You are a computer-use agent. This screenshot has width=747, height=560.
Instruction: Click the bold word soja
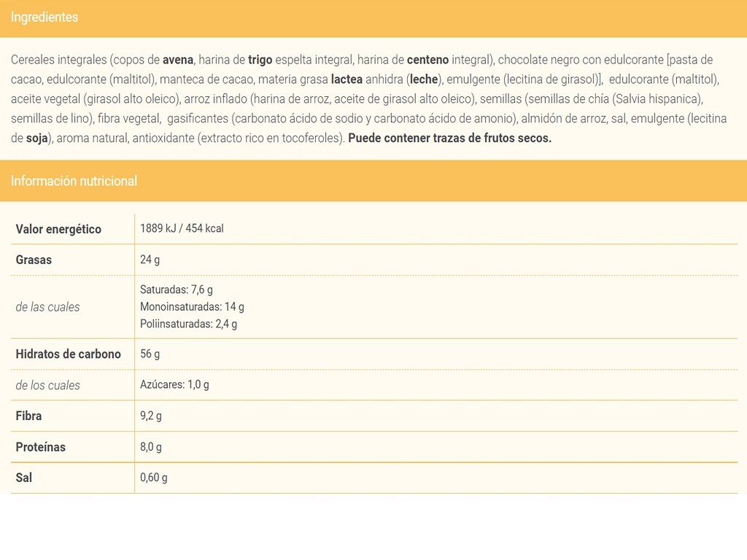[36, 139]
